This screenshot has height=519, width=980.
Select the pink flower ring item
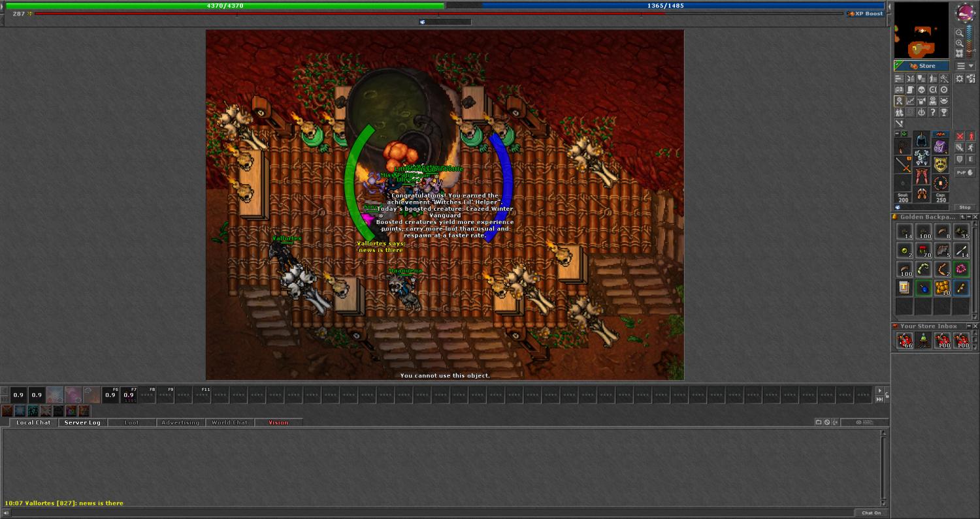pos(961,269)
